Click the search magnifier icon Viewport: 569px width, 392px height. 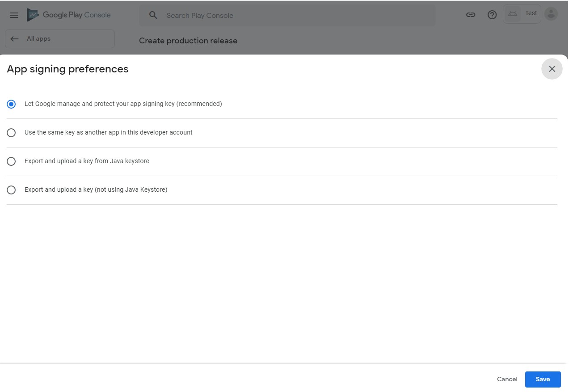click(153, 15)
